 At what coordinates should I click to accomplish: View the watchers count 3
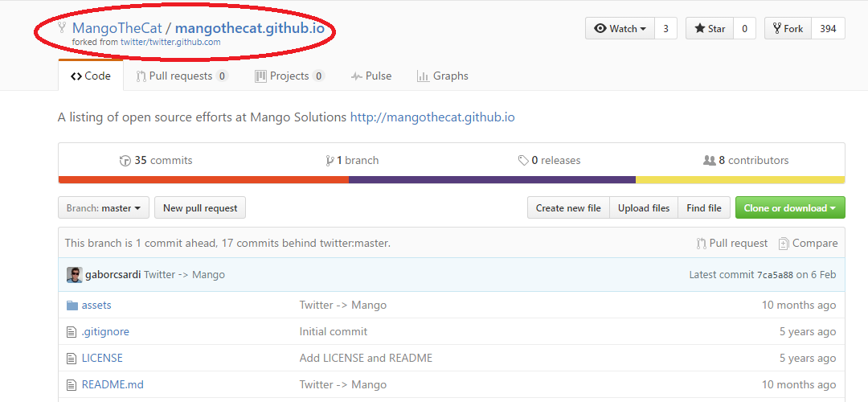click(665, 29)
